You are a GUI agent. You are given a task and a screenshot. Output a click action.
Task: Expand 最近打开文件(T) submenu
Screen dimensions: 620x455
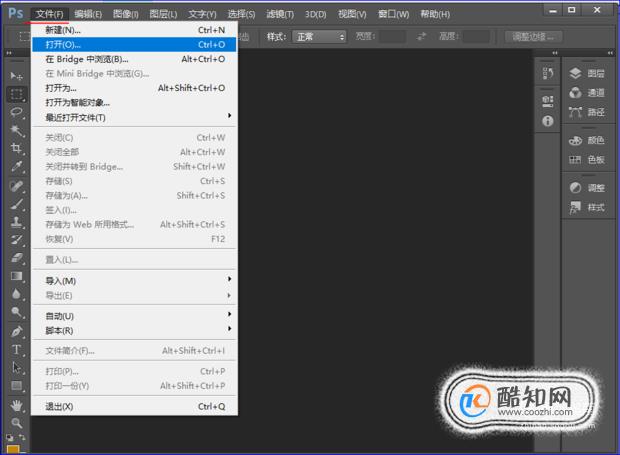point(134,117)
